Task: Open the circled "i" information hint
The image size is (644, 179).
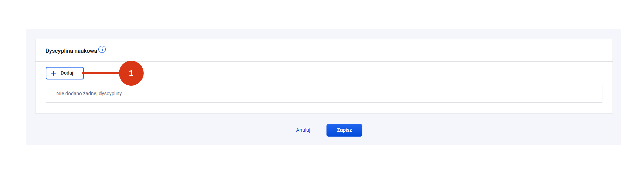Action: (102, 50)
